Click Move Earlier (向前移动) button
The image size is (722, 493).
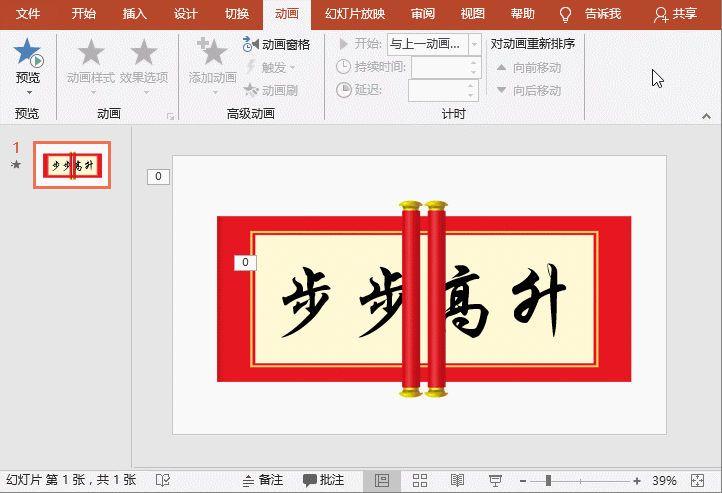click(530, 67)
